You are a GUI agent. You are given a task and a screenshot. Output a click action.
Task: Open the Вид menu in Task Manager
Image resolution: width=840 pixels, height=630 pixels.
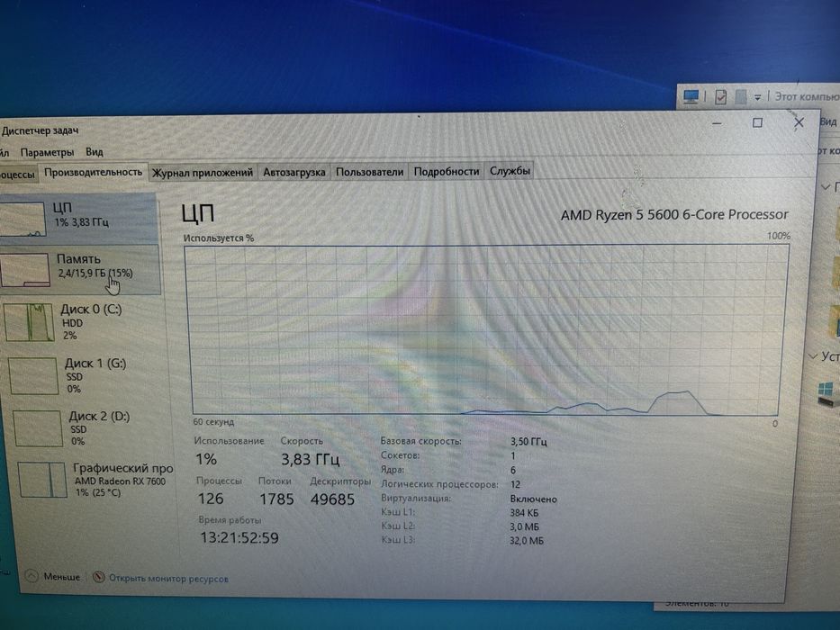pyautogui.click(x=95, y=151)
